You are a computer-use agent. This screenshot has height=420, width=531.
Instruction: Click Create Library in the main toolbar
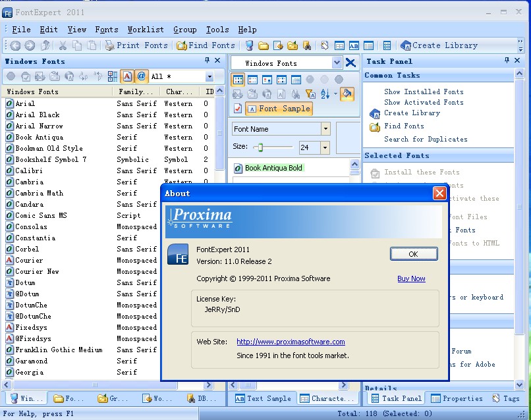click(x=438, y=45)
